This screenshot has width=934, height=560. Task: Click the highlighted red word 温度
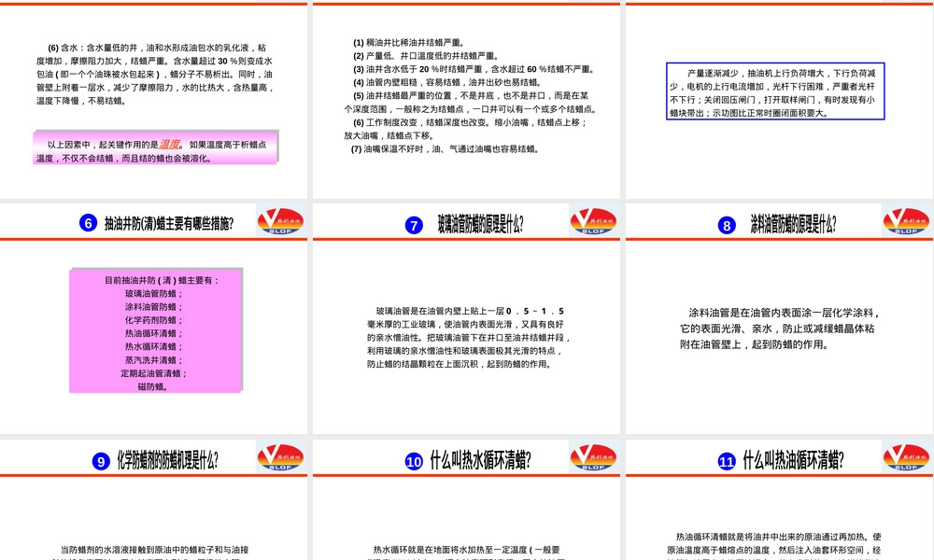[169, 144]
